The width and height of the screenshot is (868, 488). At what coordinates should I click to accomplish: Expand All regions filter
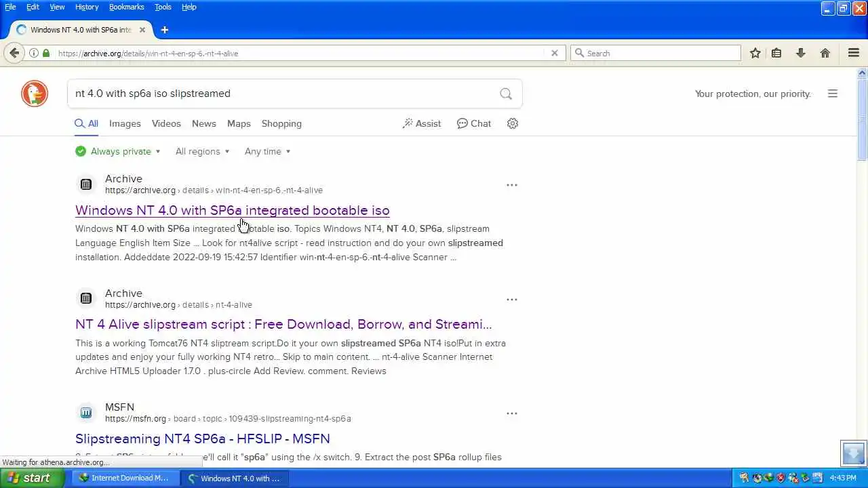pyautogui.click(x=202, y=151)
